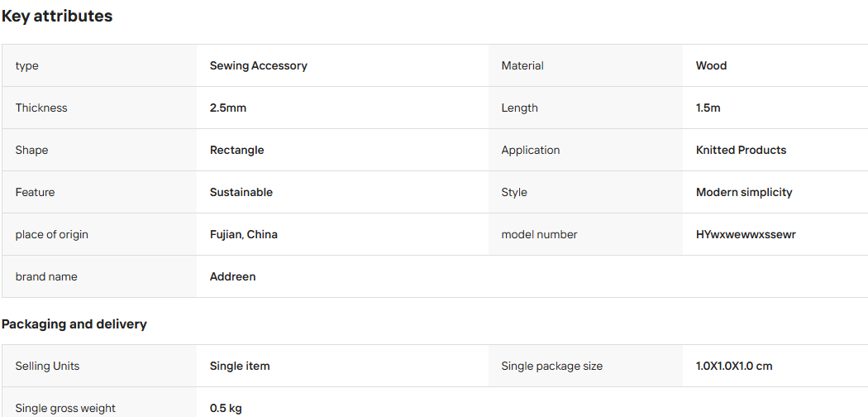The image size is (868, 417).
Task: Click the Single gross weight label
Action: (65, 408)
